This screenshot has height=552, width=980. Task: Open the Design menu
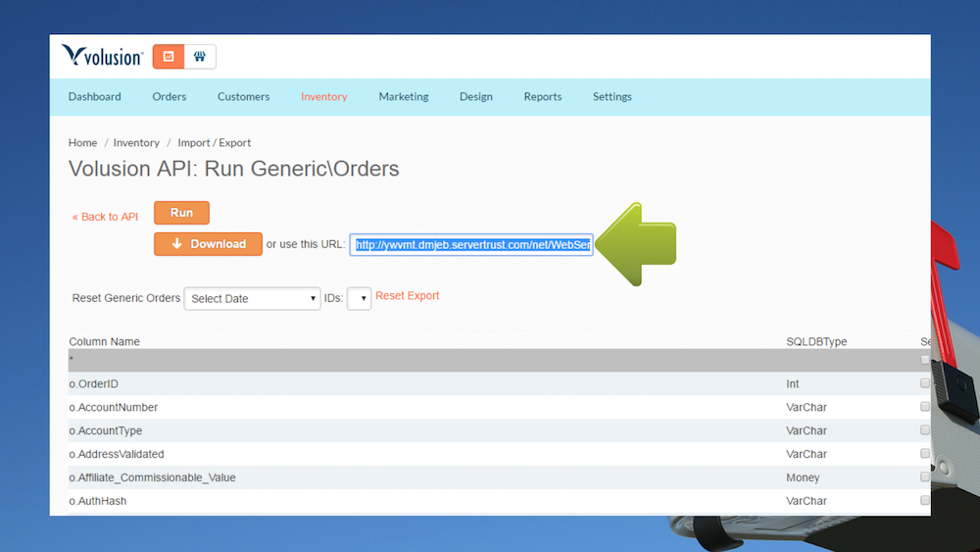(476, 96)
